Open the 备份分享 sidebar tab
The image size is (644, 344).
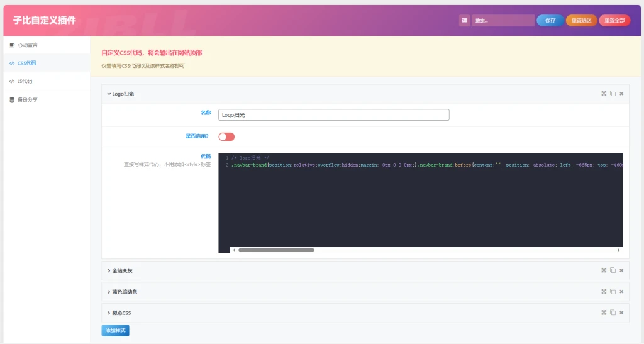(27, 99)
